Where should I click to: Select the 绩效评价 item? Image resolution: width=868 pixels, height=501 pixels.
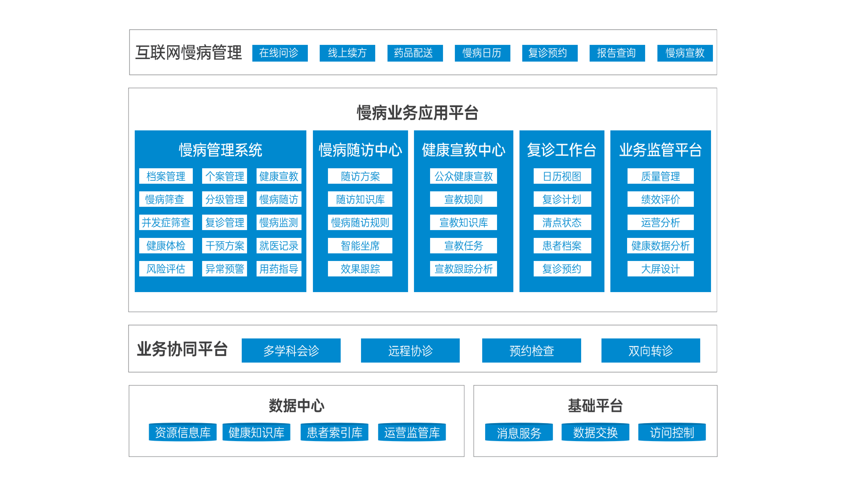660,199
